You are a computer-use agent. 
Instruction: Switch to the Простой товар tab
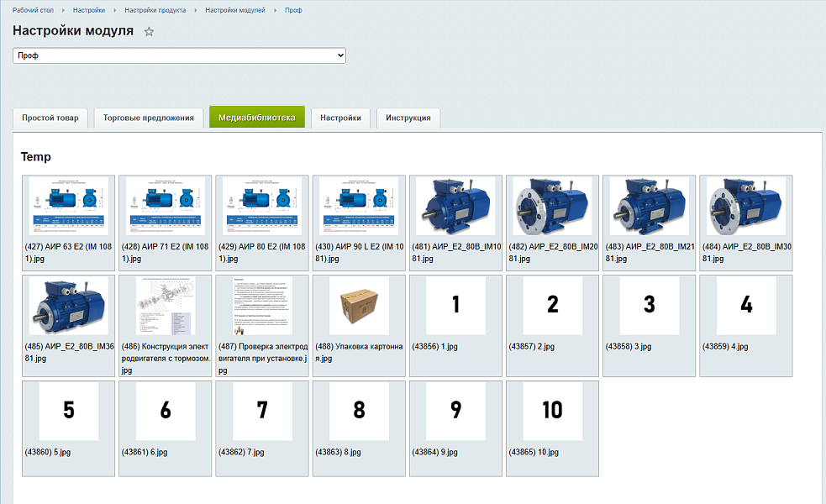click(x=50, y=118)
